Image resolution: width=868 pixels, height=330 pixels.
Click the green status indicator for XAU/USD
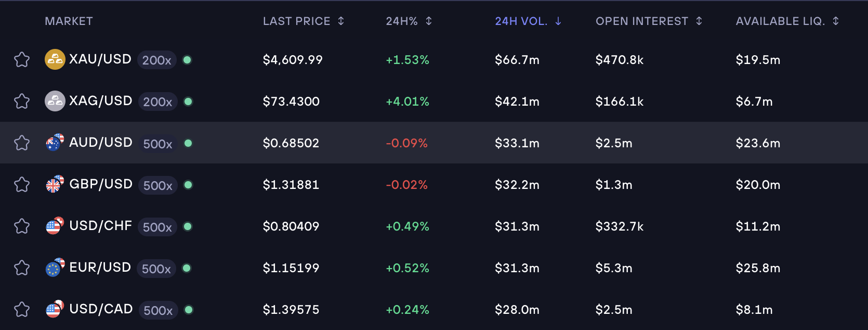[187, 60]
